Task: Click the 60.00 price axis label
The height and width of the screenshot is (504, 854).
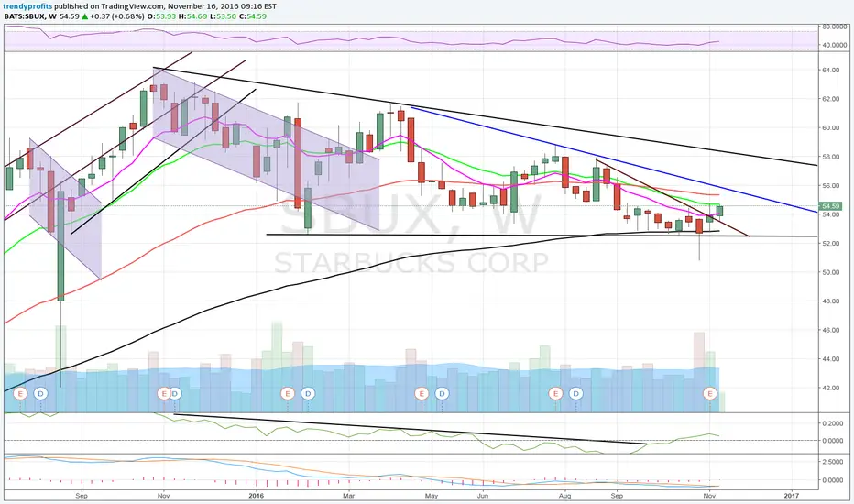Action: 830,127
